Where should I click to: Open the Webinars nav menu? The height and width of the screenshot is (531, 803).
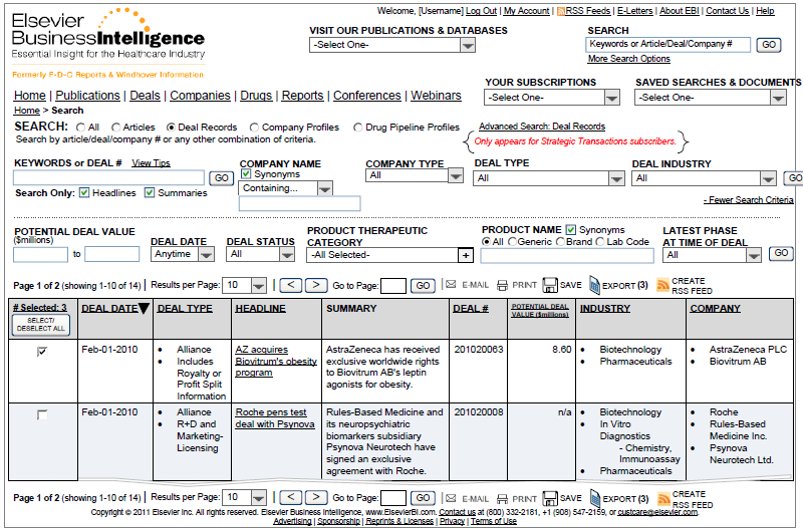[x=436, y=96]
